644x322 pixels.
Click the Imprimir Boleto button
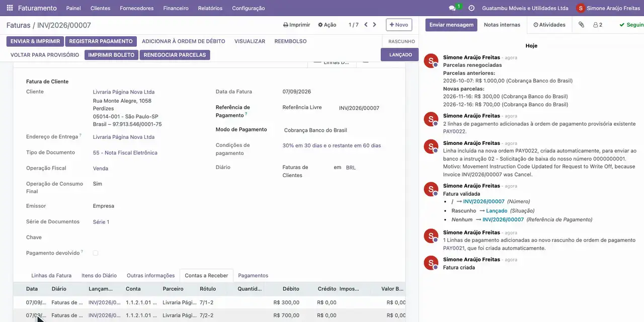coord(111,55)
